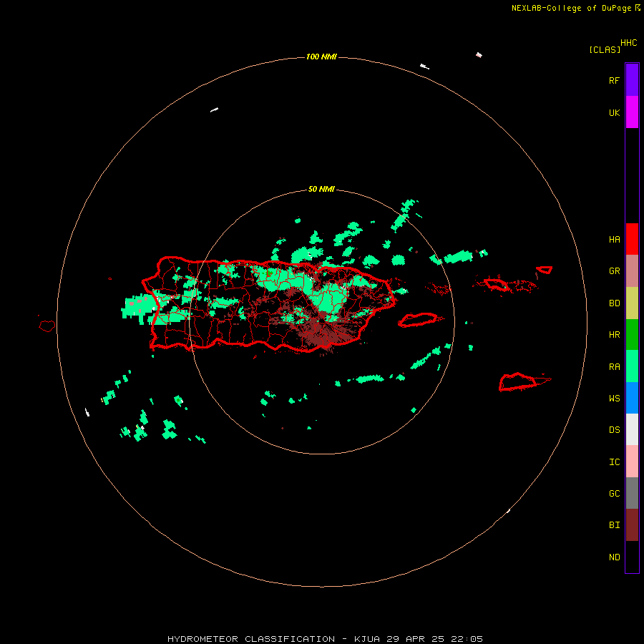Click the KJUA station identifier
The image size is (644, 644).
tap(367, 639)
